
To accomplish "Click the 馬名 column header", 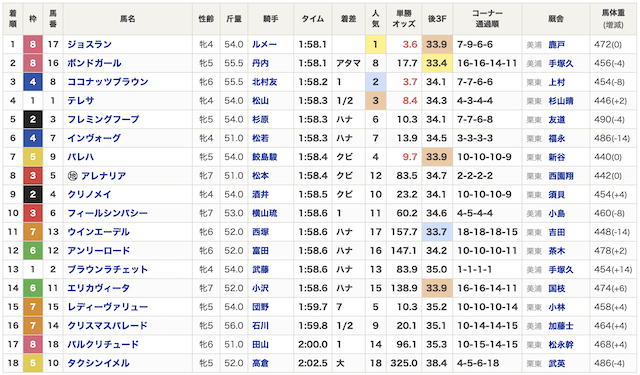I will pos(128,19).
